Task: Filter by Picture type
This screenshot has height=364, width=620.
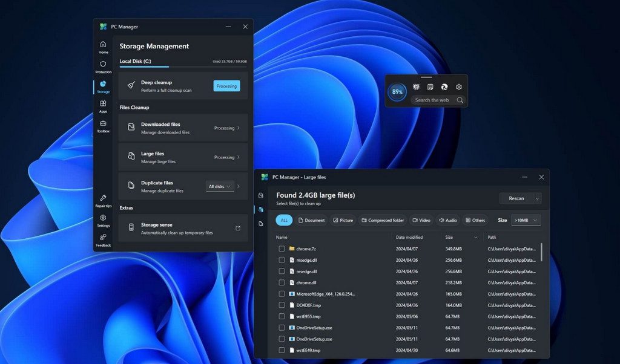Action: coord(343,220)
